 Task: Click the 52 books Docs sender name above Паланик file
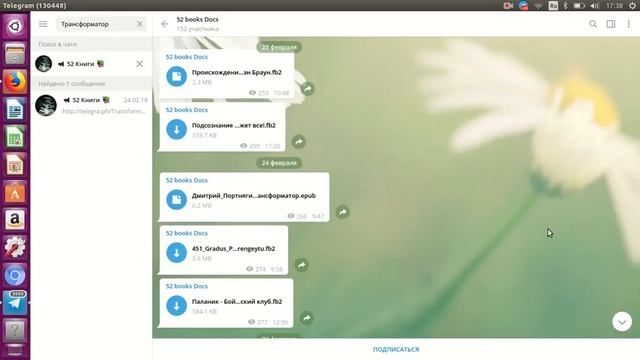pos(187,286)
